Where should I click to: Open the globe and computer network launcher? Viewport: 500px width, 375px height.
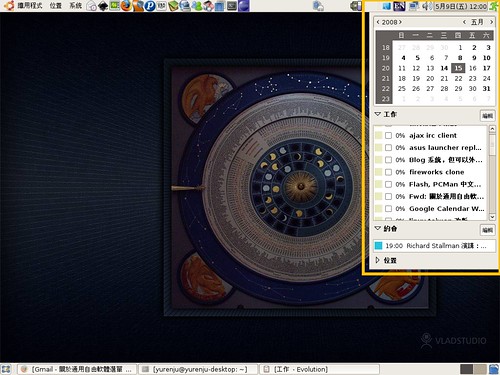(185, 6)
